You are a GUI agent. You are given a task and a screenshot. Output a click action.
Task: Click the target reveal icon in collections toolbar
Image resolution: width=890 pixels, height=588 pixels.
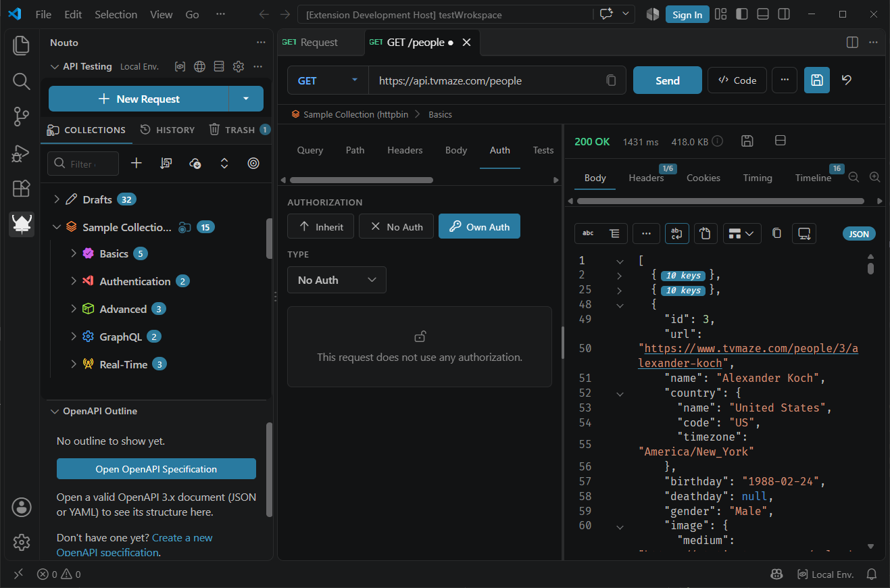coord(253,164)
